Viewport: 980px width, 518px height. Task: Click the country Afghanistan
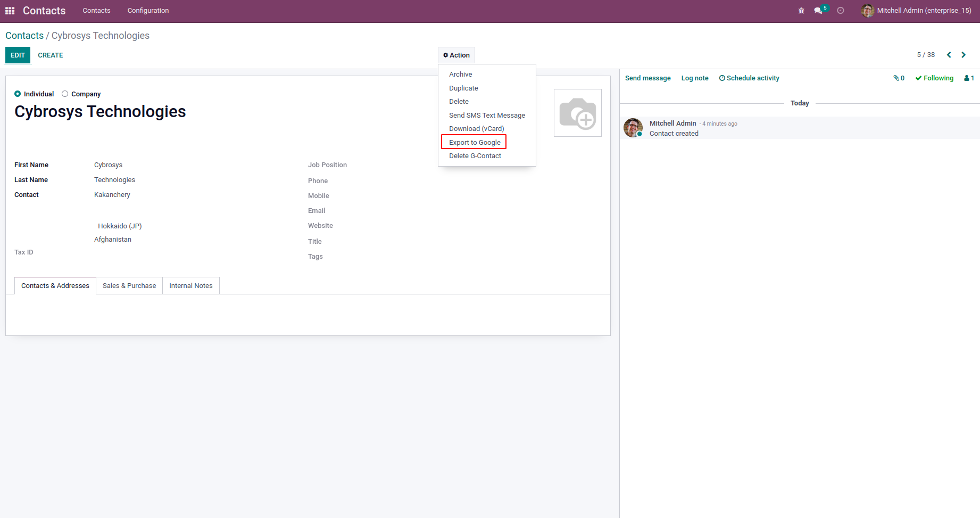click(113, 240)
